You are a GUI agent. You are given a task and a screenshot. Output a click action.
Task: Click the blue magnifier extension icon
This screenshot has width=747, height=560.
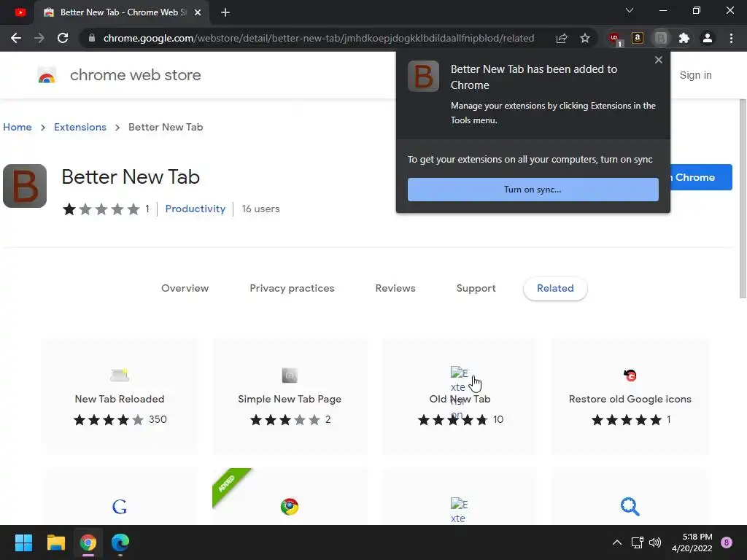(x=630, y=507)
